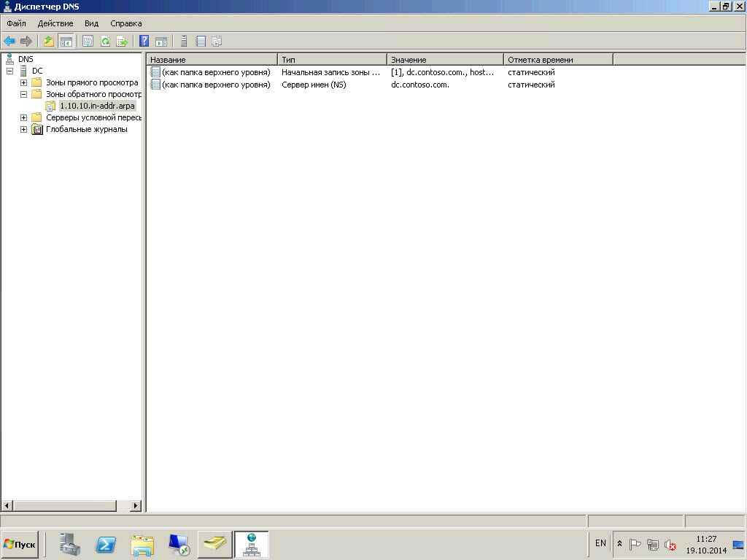The height and width of the screenshot is (560, 747).
Task: Click the tree pane scroll-right arrow
Action: 136,505
